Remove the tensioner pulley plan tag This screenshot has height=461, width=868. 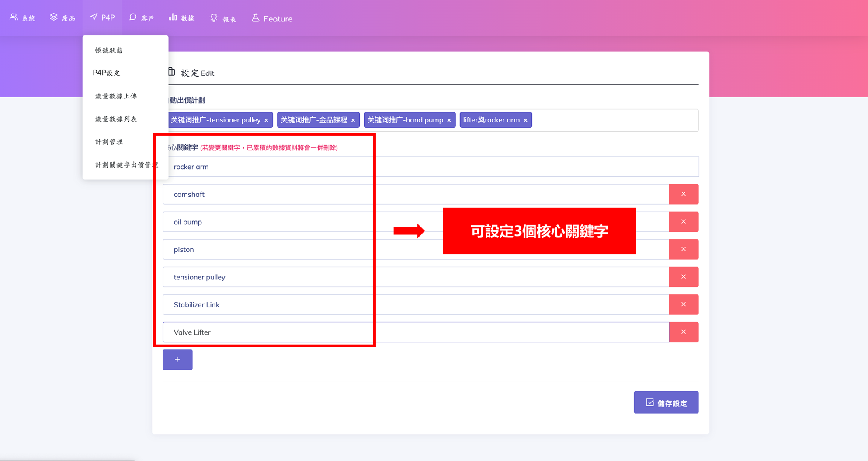tap(266, 120)
